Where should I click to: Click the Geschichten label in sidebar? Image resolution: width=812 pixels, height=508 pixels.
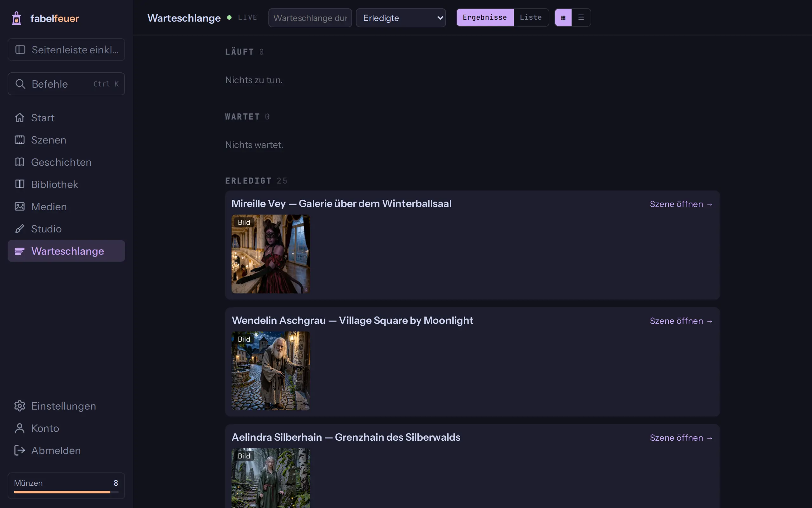(62, 162)
